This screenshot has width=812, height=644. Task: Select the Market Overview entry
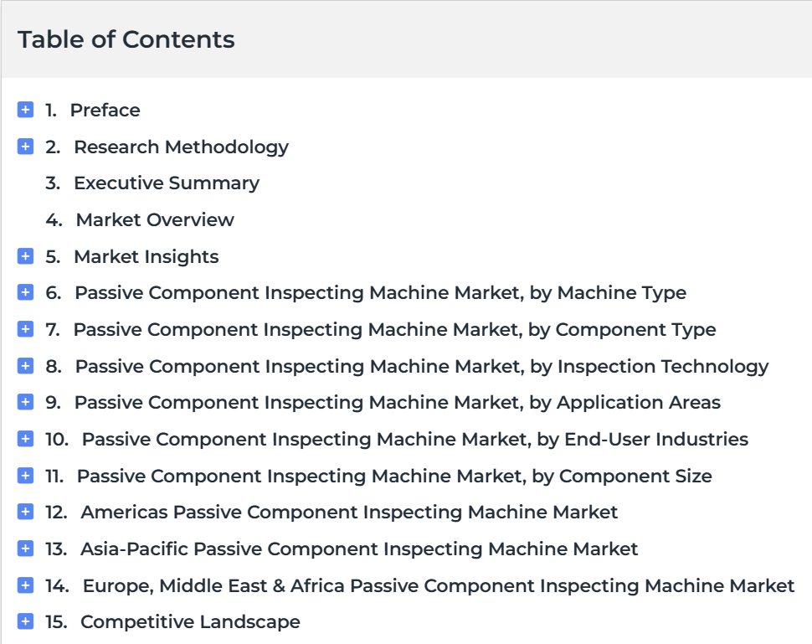pyautogui.click(x=155, y=219)
